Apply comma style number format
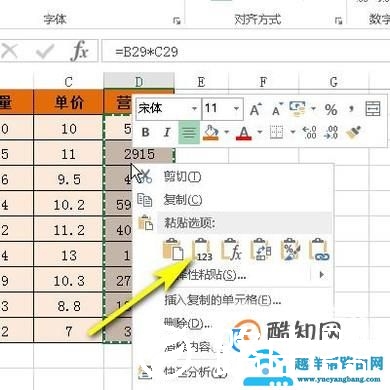The width and height of the screenshot is (390, 390). coord(351,109)
